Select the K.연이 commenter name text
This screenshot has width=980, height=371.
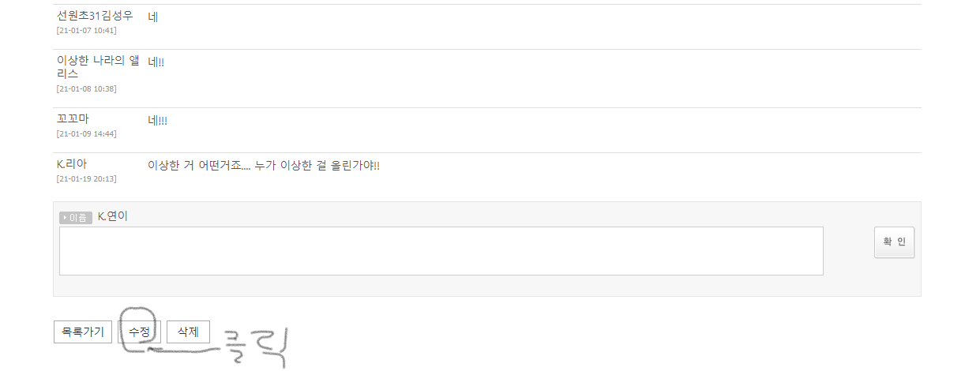click(113, 216)
